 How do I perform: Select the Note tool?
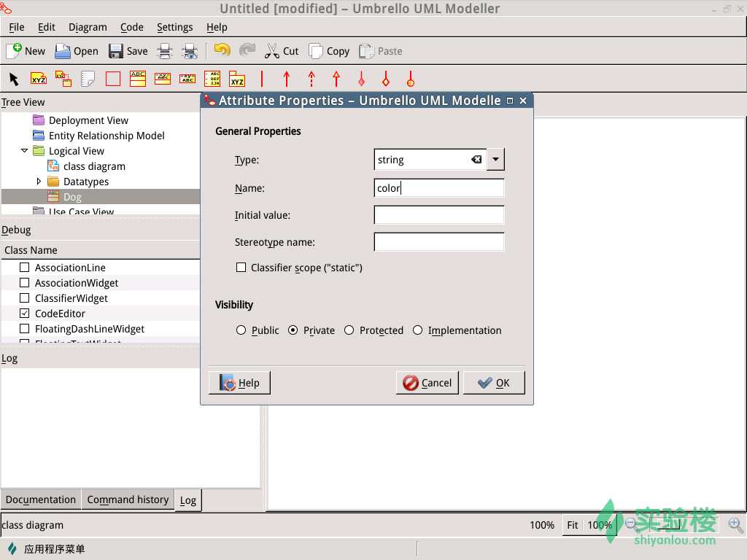pos(88,79)
